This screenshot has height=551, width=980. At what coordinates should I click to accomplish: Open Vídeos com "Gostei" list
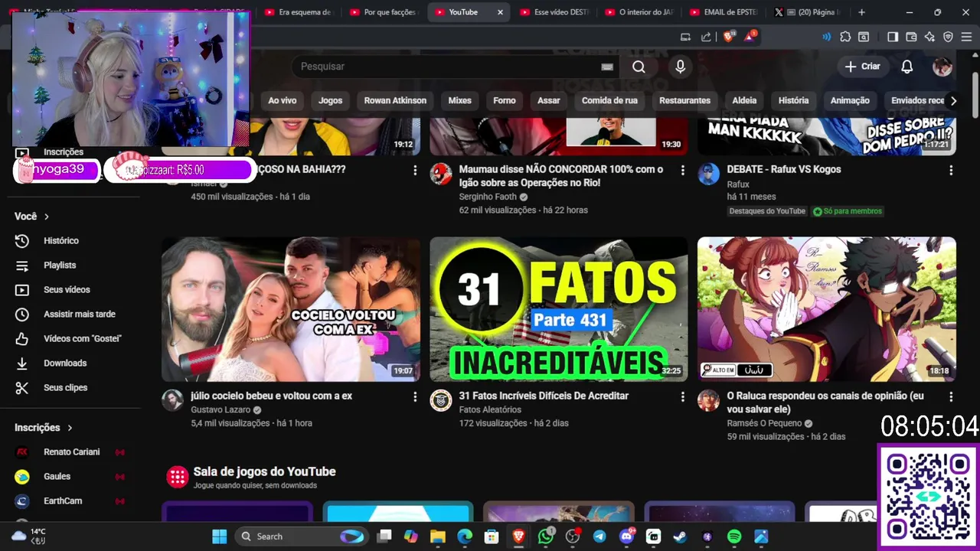pos(83,339)
